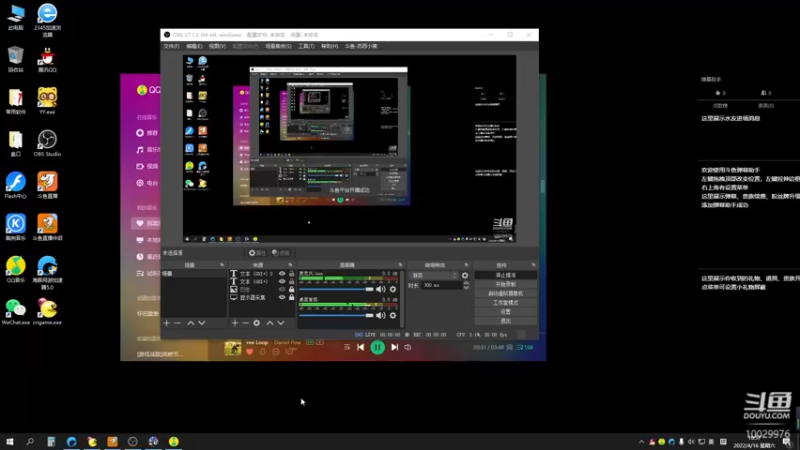Image resolution: width=800 pixels, height=450 pixels.
Task: Pop out the Scenes dock panel
Action: point(222,265)
